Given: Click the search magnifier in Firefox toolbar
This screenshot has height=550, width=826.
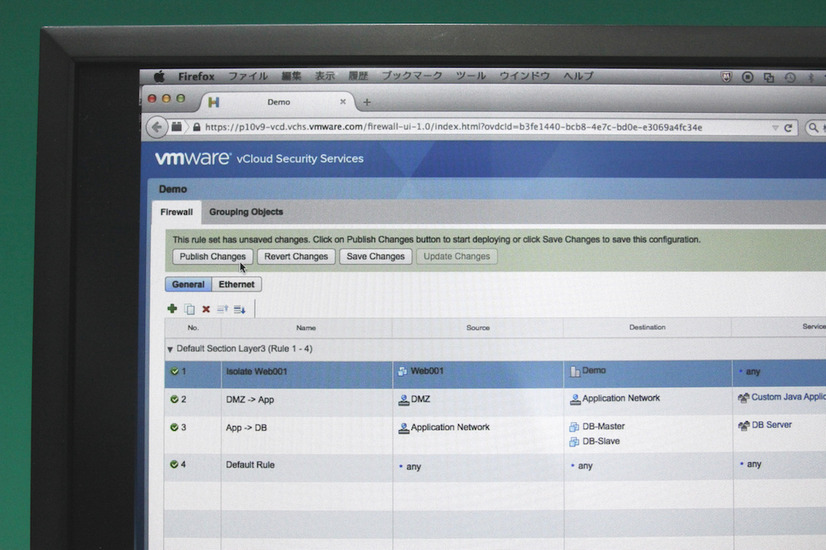Looking at the screenshot, I should pyautogui.click(x=814, y=127).
